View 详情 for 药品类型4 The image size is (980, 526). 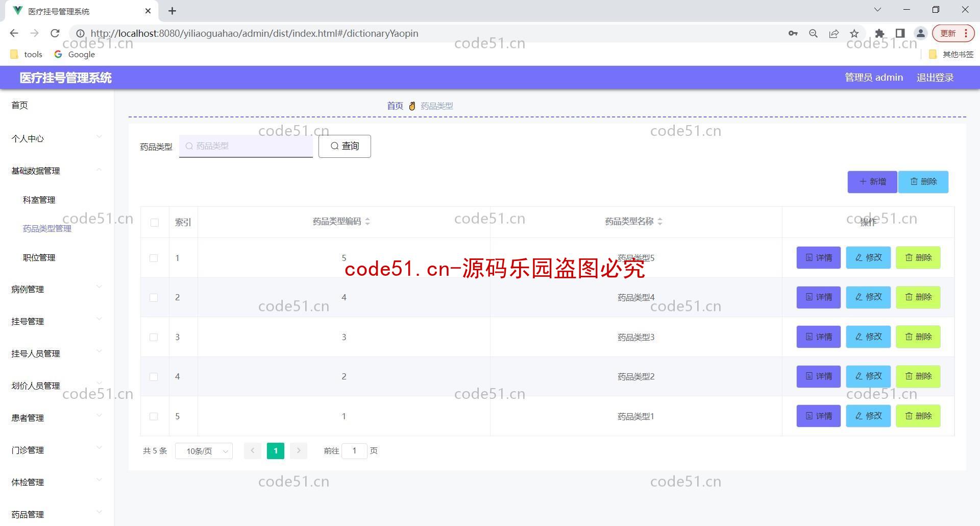click(x=819, y=297)
